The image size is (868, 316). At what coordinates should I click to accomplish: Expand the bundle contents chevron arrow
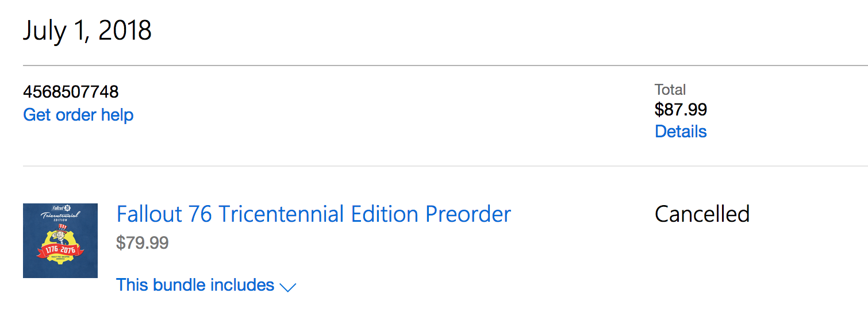pyautogui.click(x=287, y=287)
